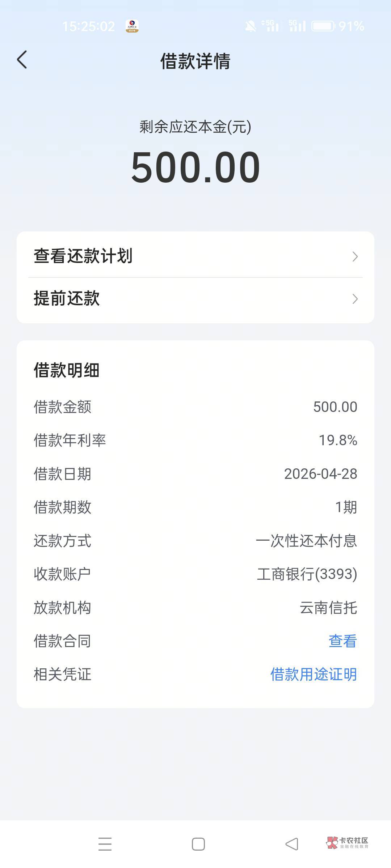The width and height of the screenshot is (391, 868).
Task: Tap the 云南信托 lender name
Action: click(x=328, y=608)
